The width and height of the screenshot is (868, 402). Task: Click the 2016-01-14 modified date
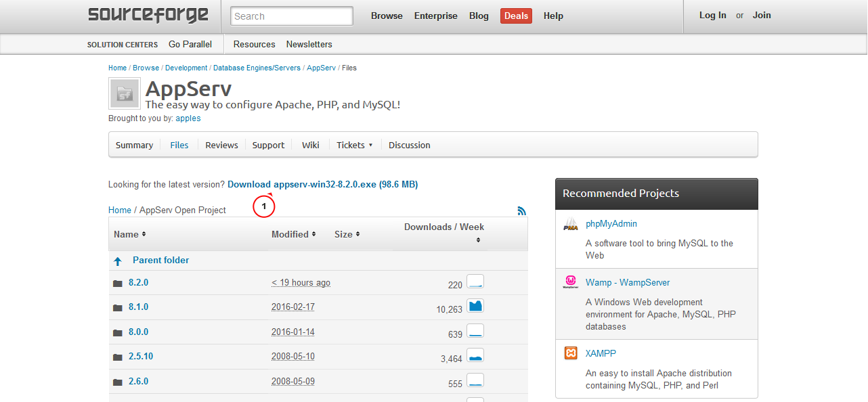pyautogui.click(x=293, y=332)
